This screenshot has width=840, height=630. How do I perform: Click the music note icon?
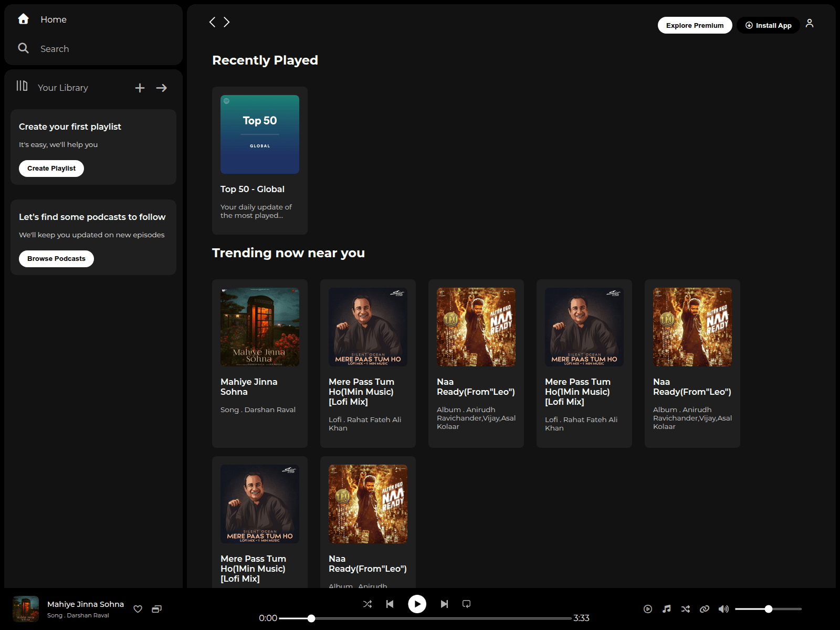667,609
